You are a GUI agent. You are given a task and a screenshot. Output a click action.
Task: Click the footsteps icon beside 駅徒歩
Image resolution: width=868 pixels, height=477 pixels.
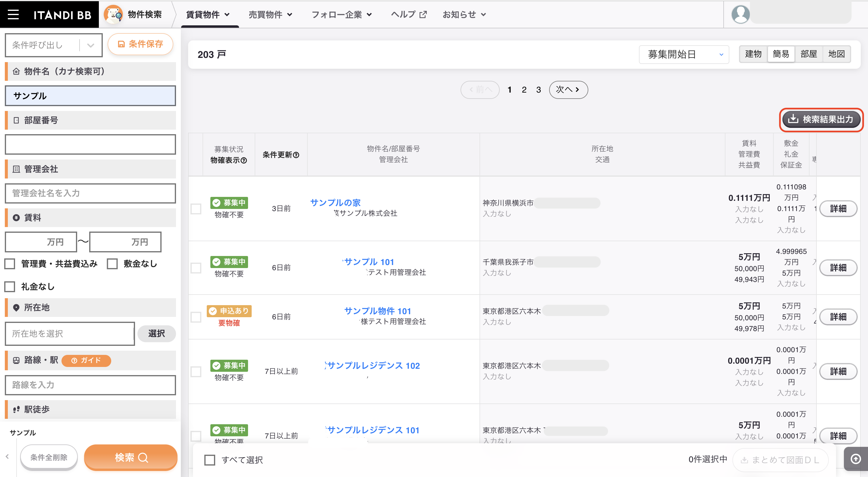tap(16, 409)
